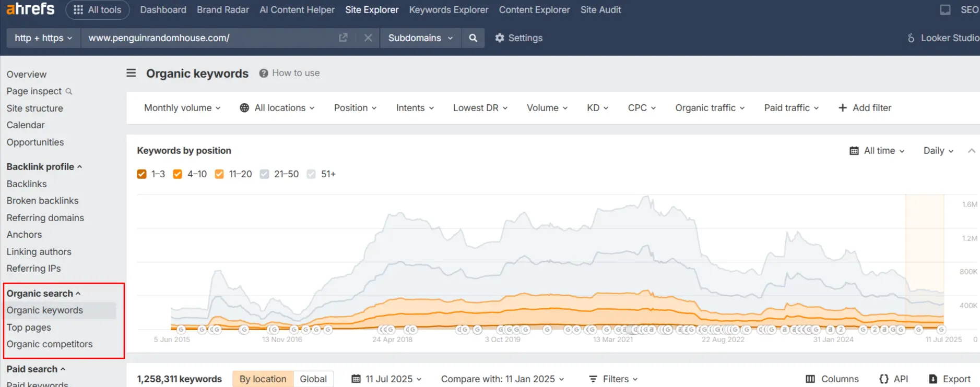Toggle the 51+ position checkbox
Viewport: 980px width, 387px height.
click(311, 174)
